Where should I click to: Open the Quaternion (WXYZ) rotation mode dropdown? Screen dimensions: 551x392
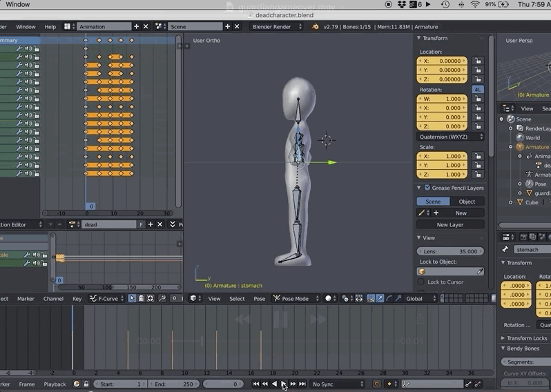click(x=450, y=137)
